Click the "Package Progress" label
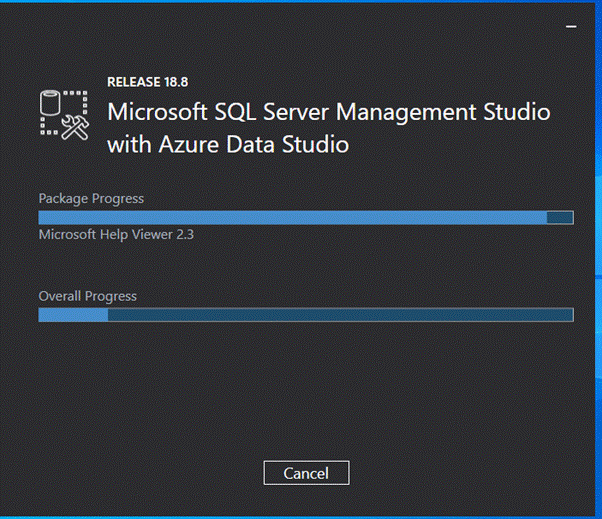 coord(91,198)
